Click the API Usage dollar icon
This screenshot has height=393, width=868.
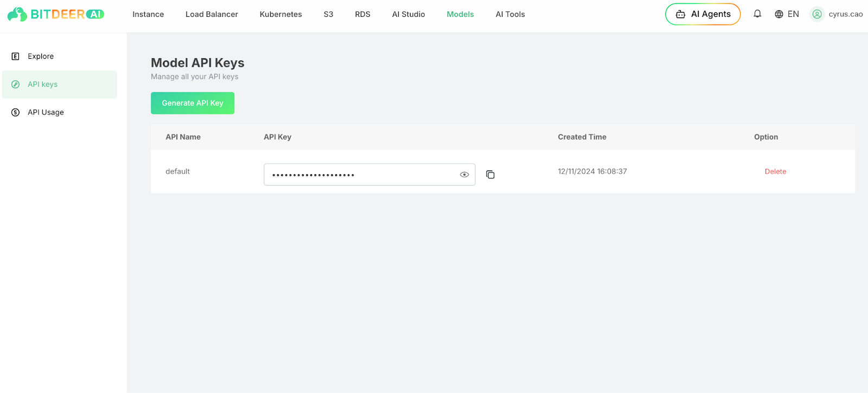16,112
